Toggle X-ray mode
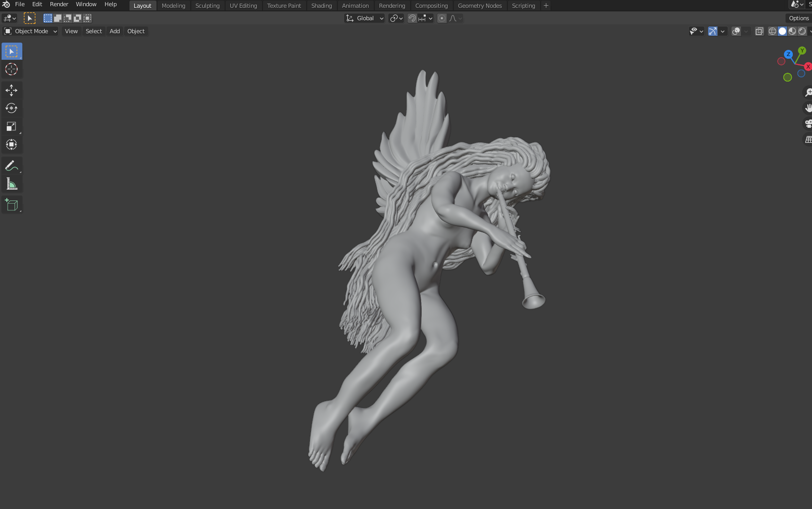 (759, 31)
